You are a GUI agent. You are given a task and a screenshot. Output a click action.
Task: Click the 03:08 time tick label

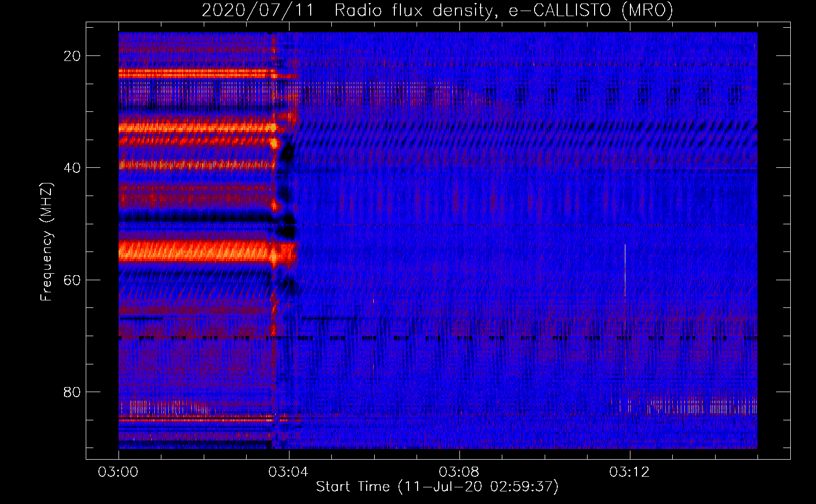click(459, 472)
